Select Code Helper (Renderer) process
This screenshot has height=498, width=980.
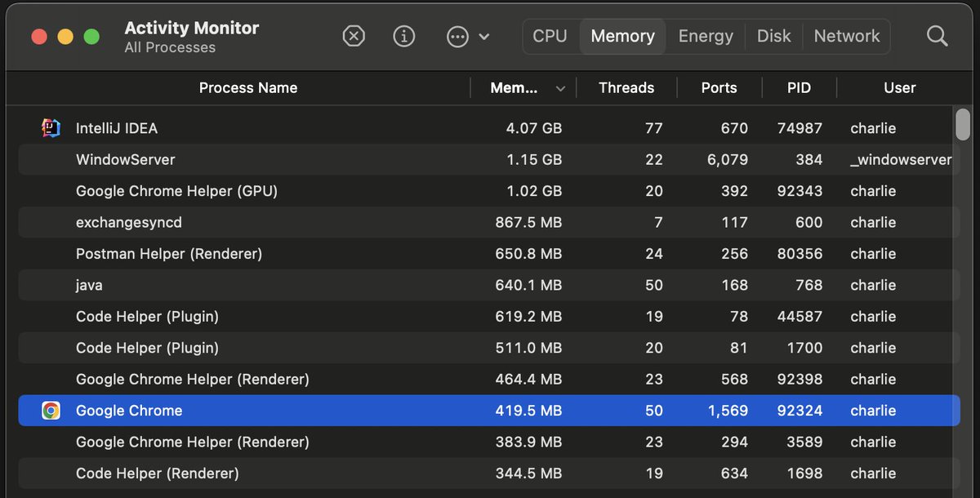(x=488, y=474)
